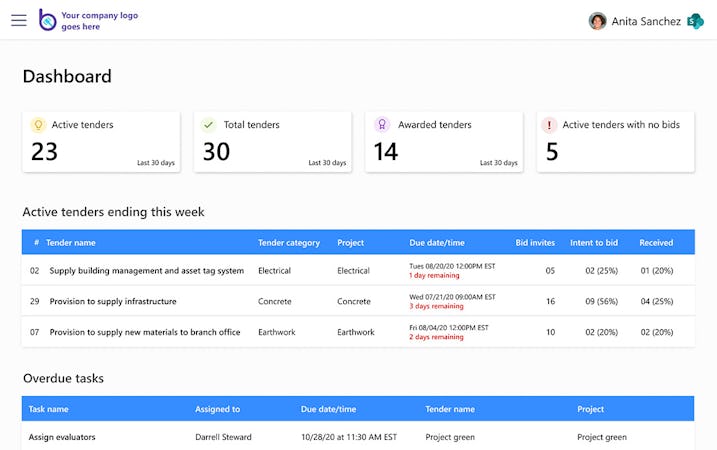This screenshot has height=450, width=717.
Task: Click Anita Sanchez's profile avatar
Action: tap(598, 21)
